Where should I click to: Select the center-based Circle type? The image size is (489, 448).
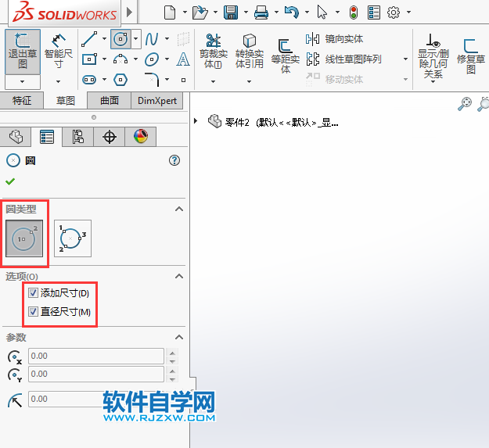[24, 238]
